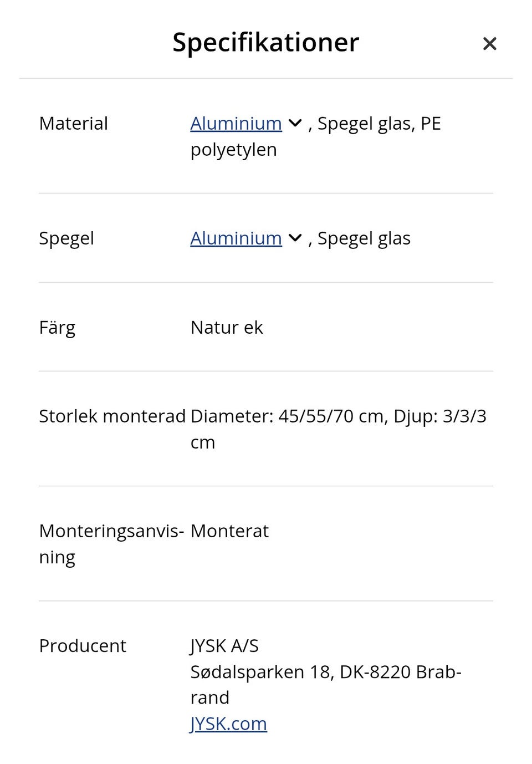Visit the JYSK.com link
Viewport: 532px width, 764px height.
coord(228,724)
